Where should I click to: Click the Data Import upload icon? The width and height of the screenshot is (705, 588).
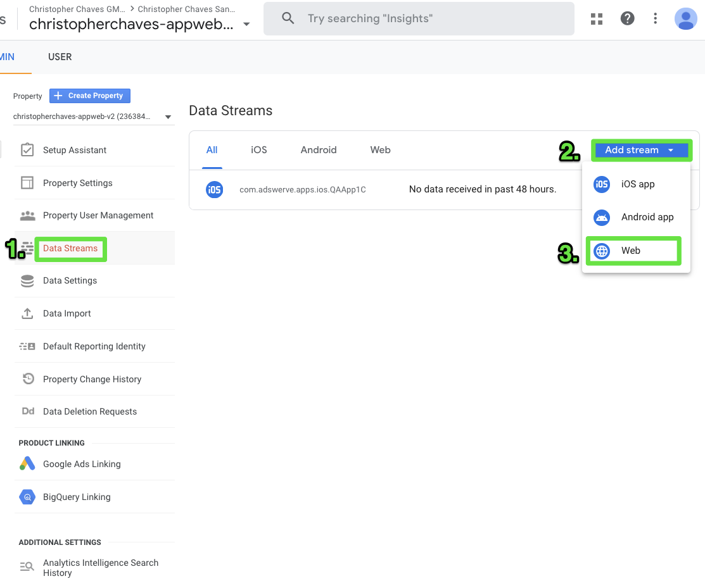coord(27,313)
